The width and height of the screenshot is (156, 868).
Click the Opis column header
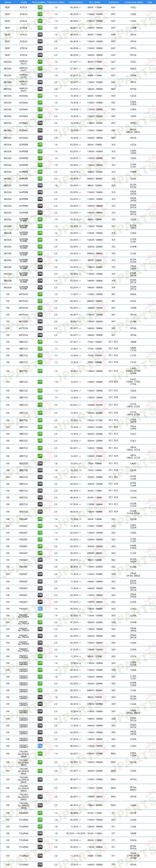(150, 2)
